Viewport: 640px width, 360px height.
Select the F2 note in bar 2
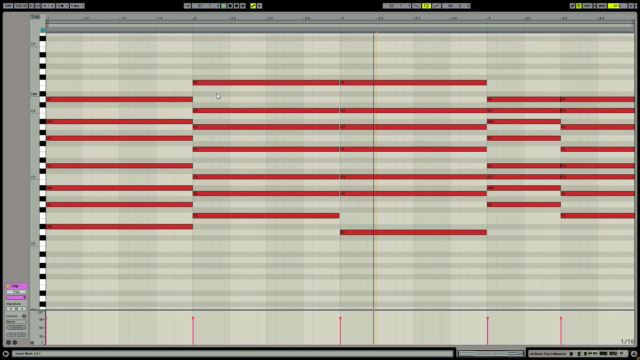(x=266, y=216)
